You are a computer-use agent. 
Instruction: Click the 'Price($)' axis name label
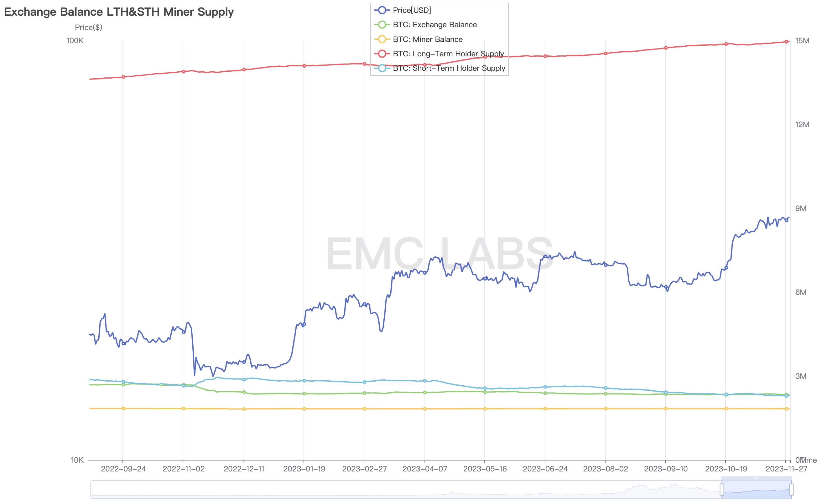point(88,27)
